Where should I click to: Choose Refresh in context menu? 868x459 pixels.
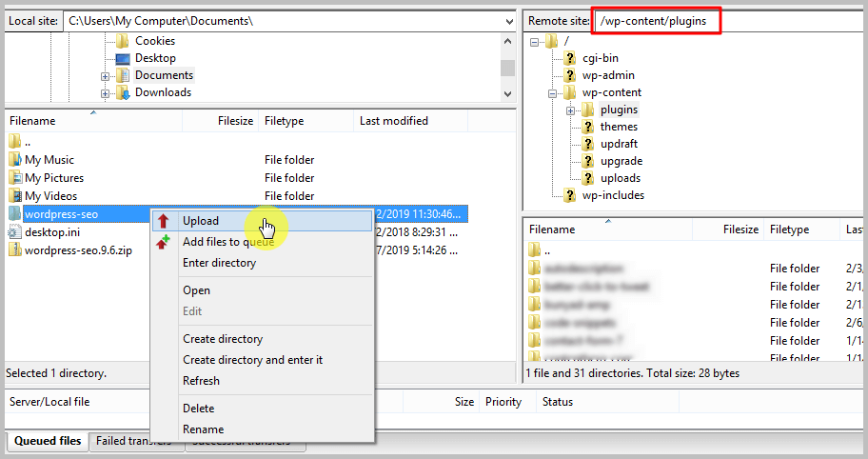coord(263,381)
